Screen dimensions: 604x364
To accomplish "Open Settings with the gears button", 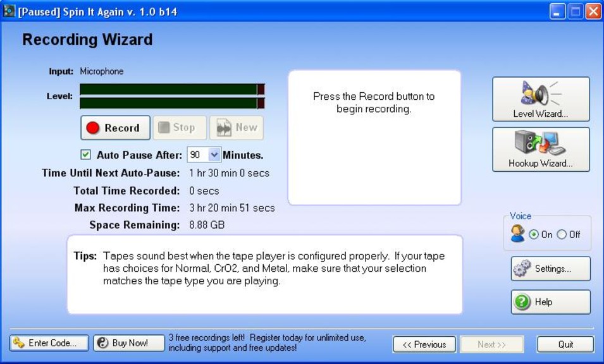I will (x=550, y=269).
